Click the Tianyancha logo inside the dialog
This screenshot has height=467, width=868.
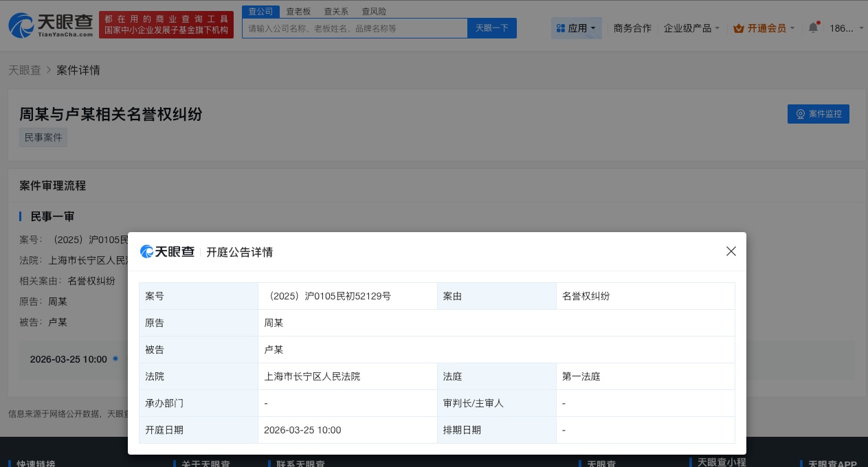point(167,251)
